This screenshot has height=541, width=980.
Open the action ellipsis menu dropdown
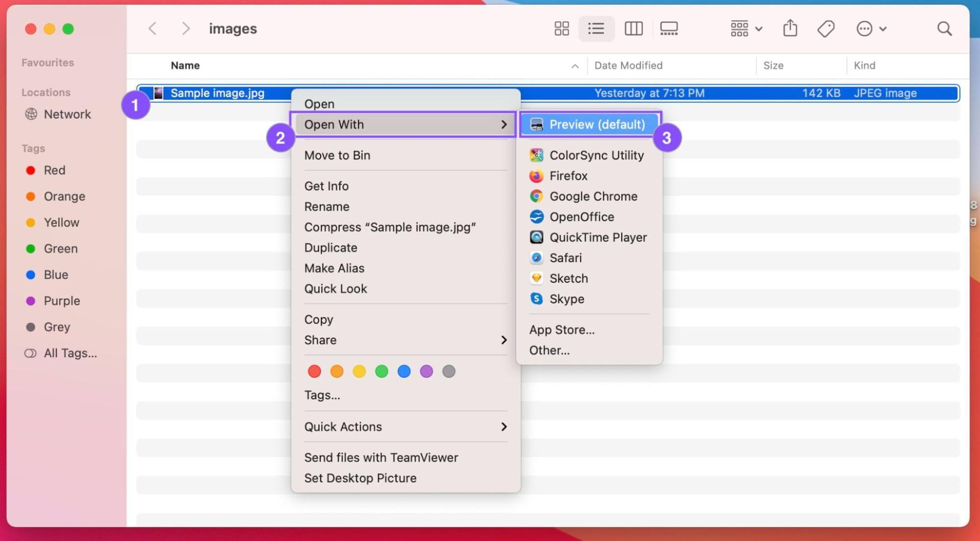[871, 28]
